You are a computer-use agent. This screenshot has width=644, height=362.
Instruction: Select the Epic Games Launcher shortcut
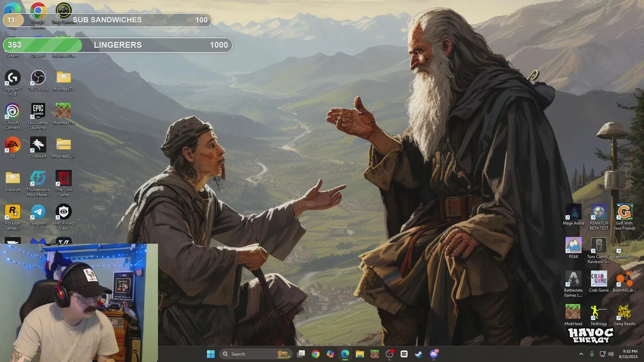(x=38, y=117)
